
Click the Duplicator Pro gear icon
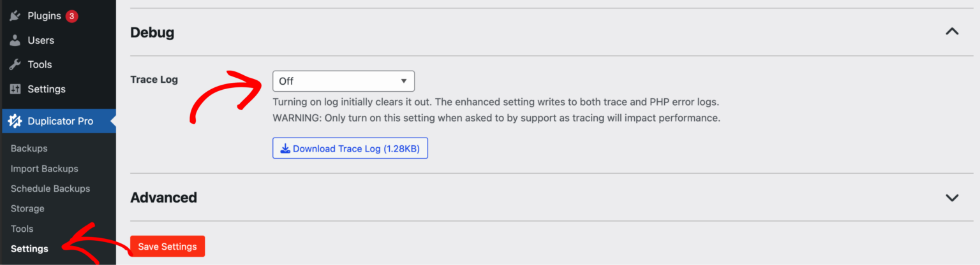pyautogui.click(x=15, y=121)
